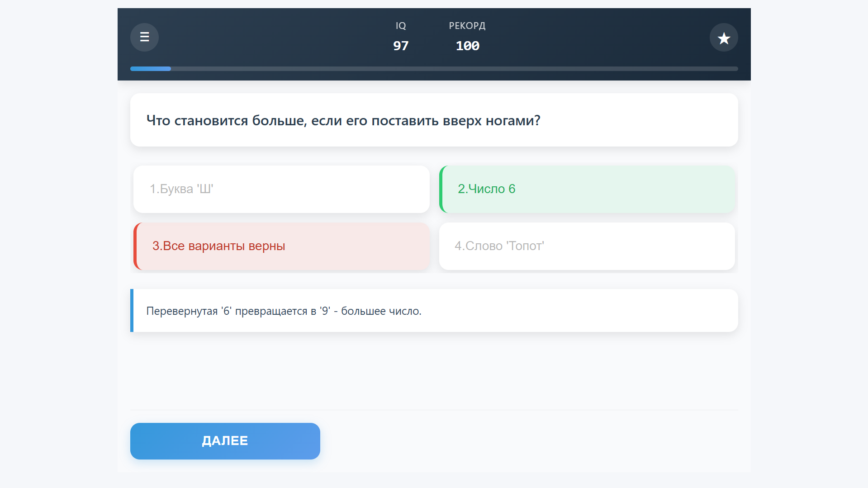Select answer option 'Буква Ш'

tap(281, 189)
